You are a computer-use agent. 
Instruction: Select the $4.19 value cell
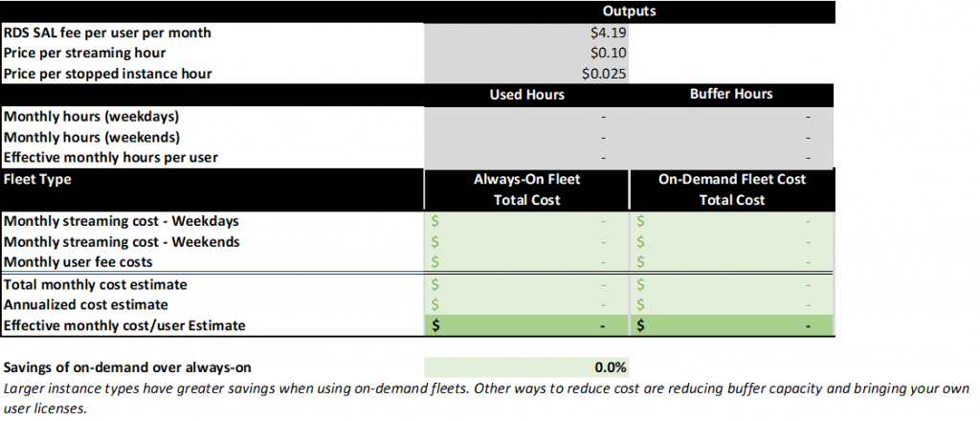coord(526,33)
